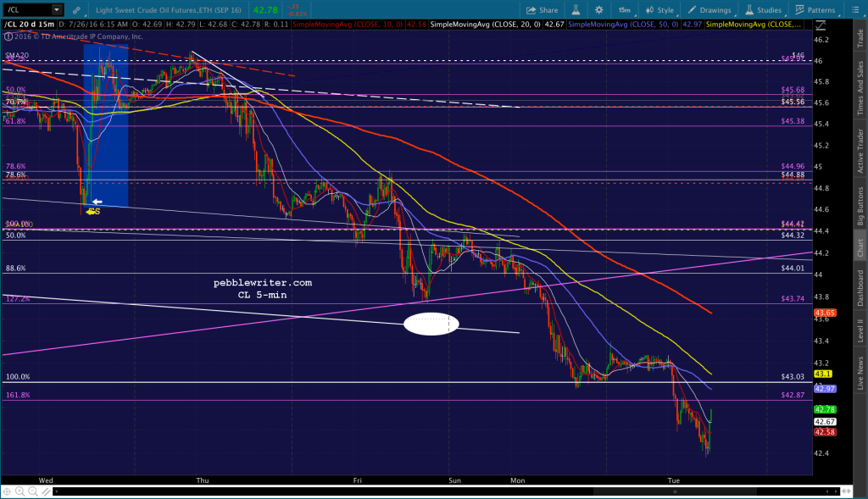Screen dimensions: 868x499
Task: Click the $43.74 price level label
Action: [793, 299]
